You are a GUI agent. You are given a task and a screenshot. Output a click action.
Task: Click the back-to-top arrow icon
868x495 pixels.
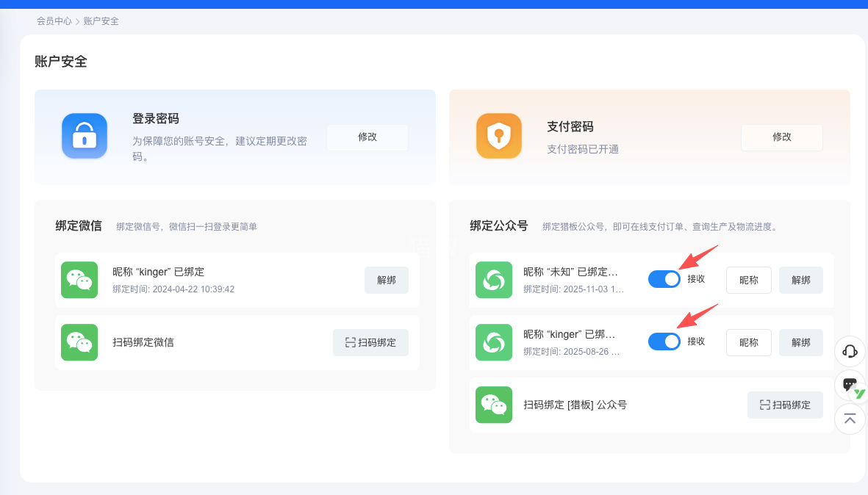(x=850, y=419)
